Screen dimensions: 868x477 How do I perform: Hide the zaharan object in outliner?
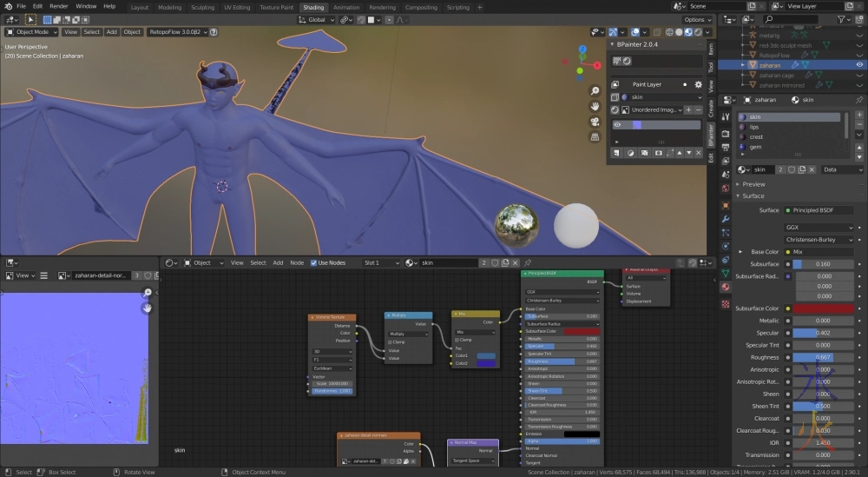pos(859,64)
